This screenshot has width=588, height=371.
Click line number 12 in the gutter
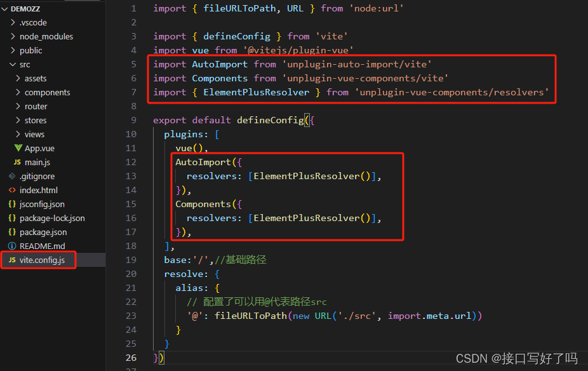pos(131,162)
